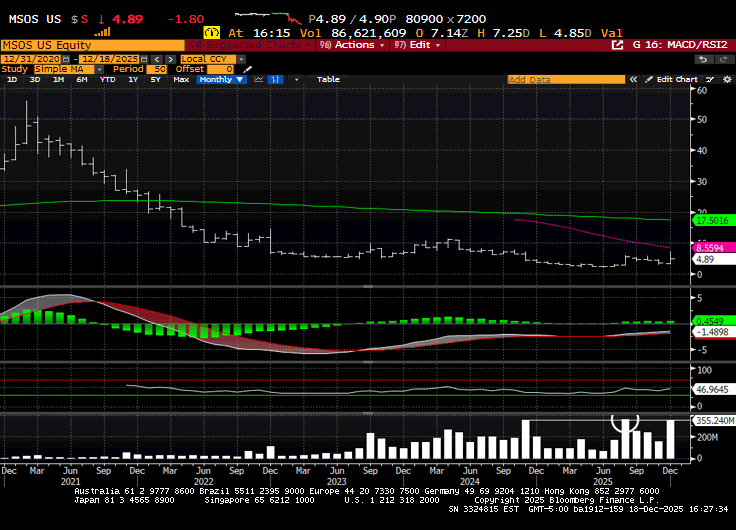Switch to the line chart icon
Viewport: 736px width, 530px height.
[259, 79]
